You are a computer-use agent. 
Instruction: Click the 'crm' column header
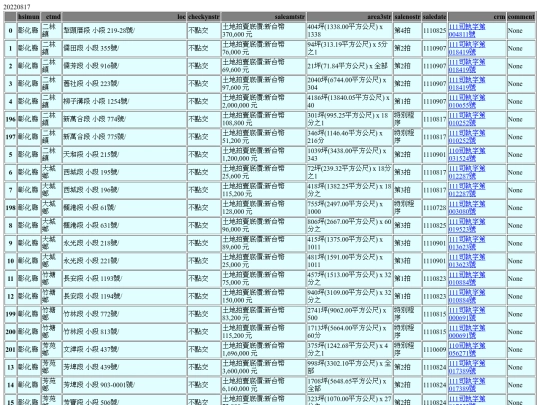click(477, 17)
